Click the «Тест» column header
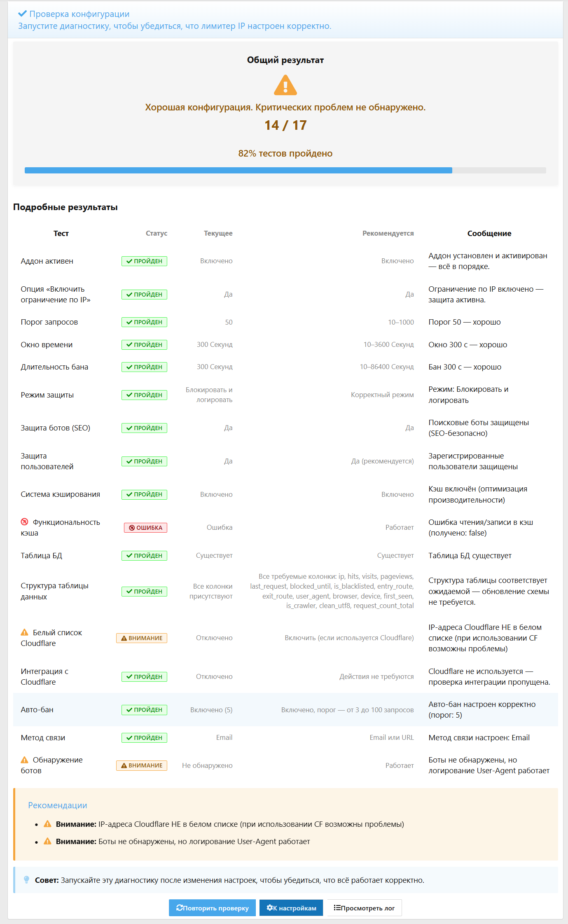The width and height of the screenshot is (568, 924). [x=61, y=234]
